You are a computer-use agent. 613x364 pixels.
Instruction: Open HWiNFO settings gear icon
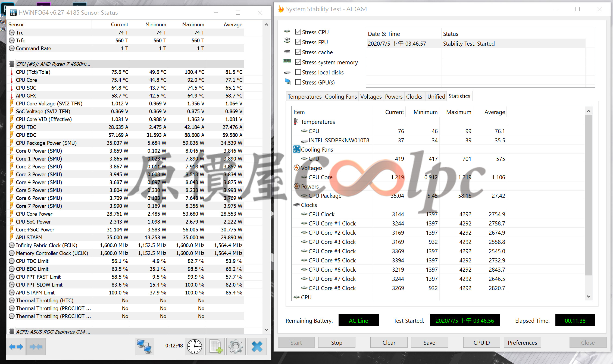[236, 347]
